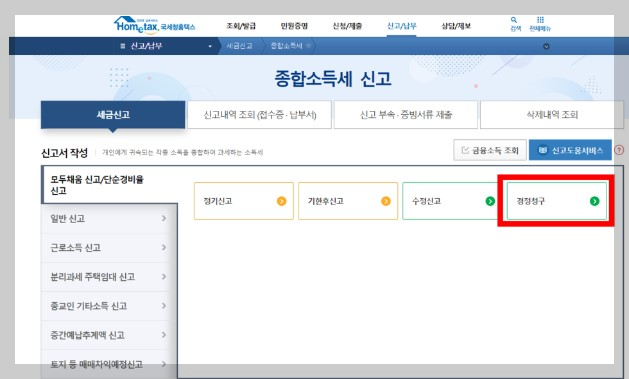Click the 수정신고 button
Viewport: 629px width, 379px height.
[x=450, y=201]
